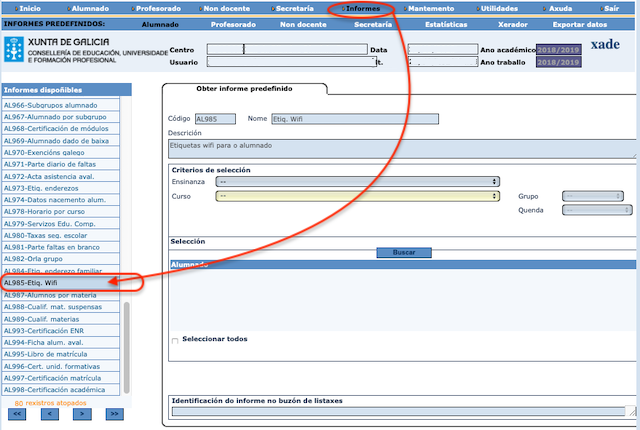The image size is (640, 430).
Task: Click the Xunta de Galicia logo
Action: click(14, 49)
